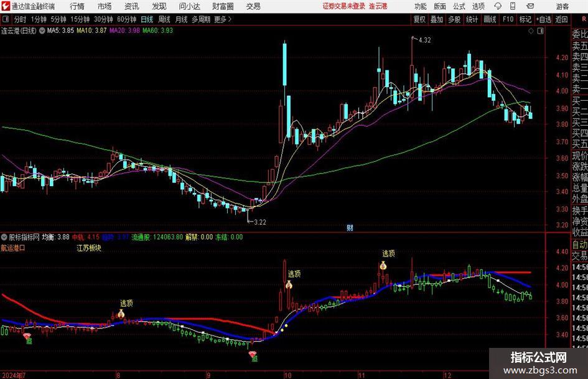
Task: Open the mail envelope icon
Action: (530, 6)
